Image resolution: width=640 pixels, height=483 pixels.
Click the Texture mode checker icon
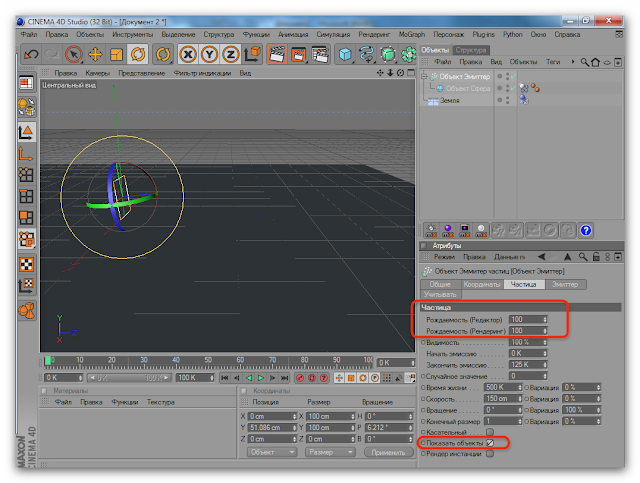[x=27, y=264]
